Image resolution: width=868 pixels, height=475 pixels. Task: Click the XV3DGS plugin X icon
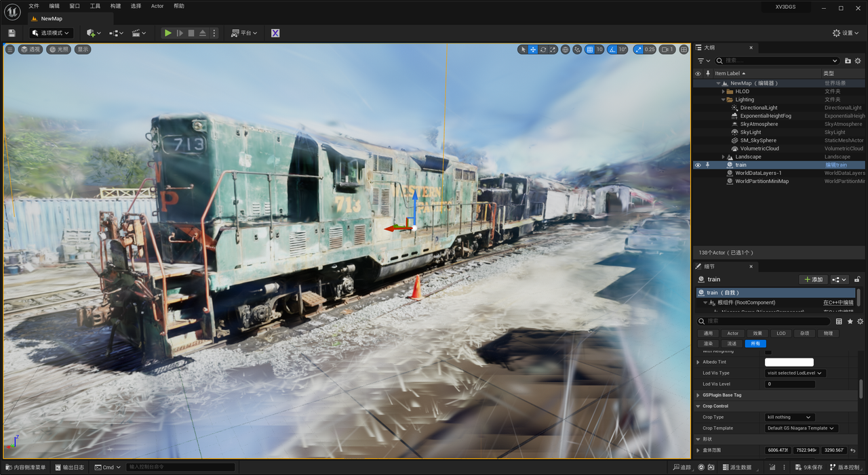pos(275,33)
